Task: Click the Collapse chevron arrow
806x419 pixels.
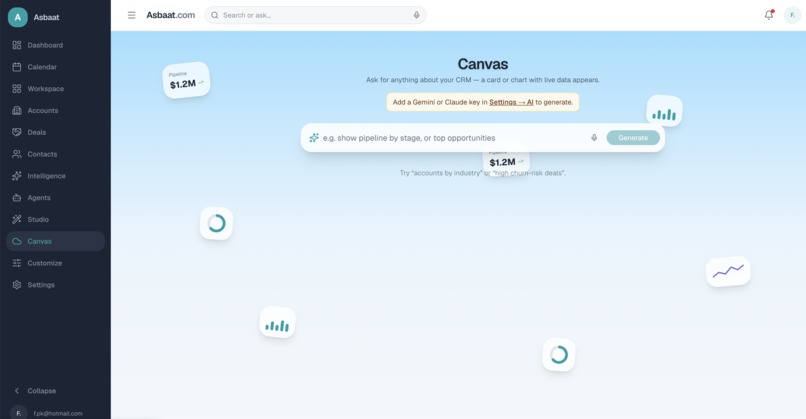Action: click(x=16, y=391)
